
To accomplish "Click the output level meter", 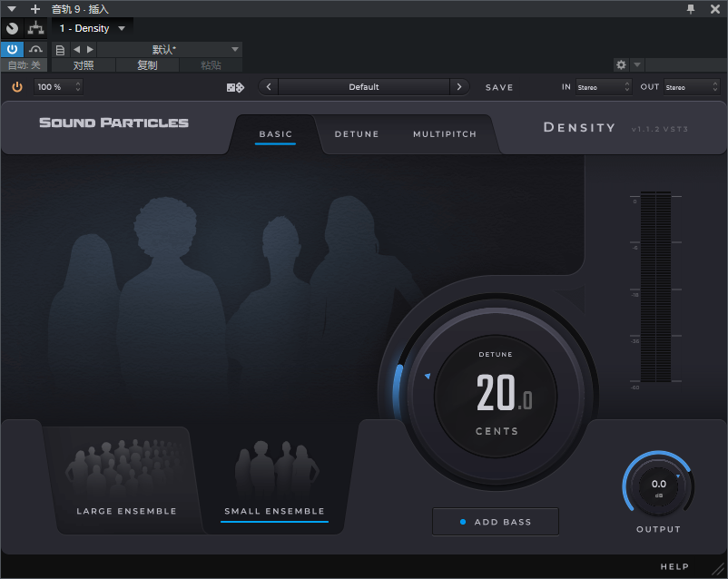I will (655, 287).
